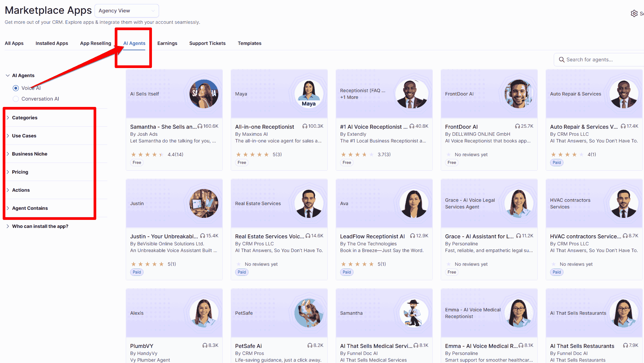
Task: Open Real Estate Services Voice agent title
Action: coord(269,236)
